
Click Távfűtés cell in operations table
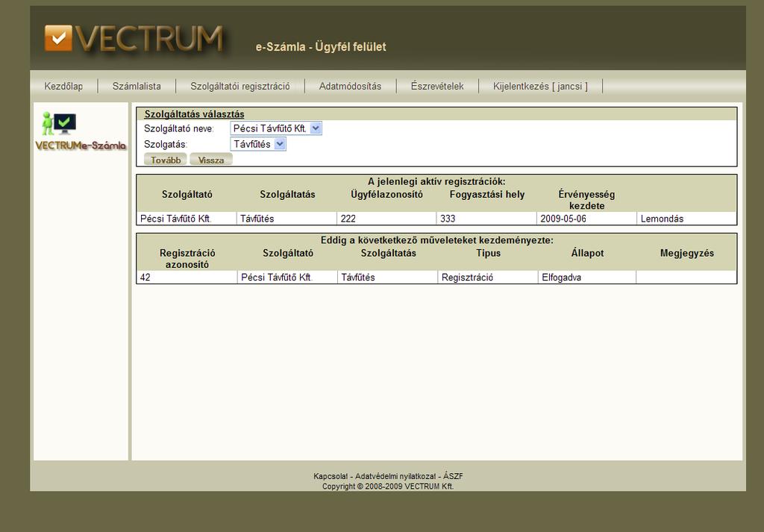coord(387,278)
